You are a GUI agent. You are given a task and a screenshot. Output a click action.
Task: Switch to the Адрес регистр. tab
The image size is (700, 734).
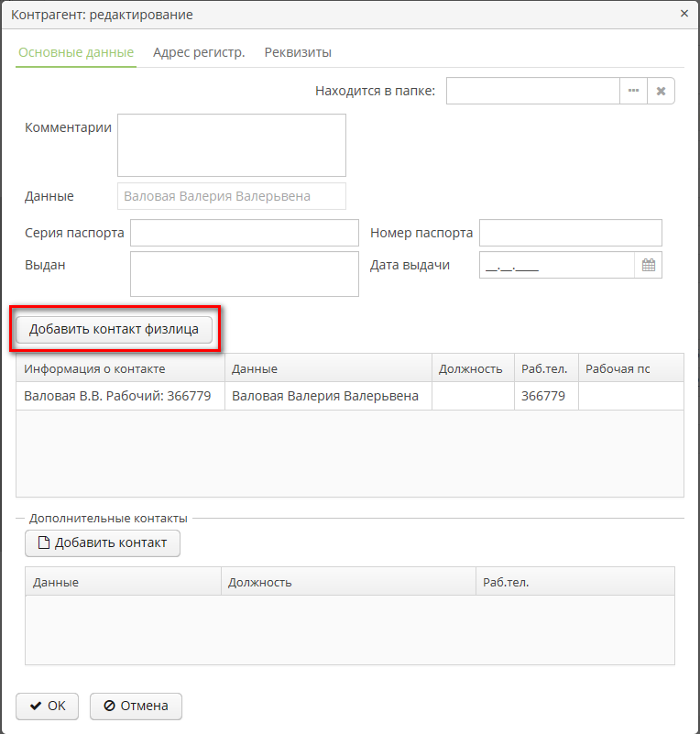199,52
